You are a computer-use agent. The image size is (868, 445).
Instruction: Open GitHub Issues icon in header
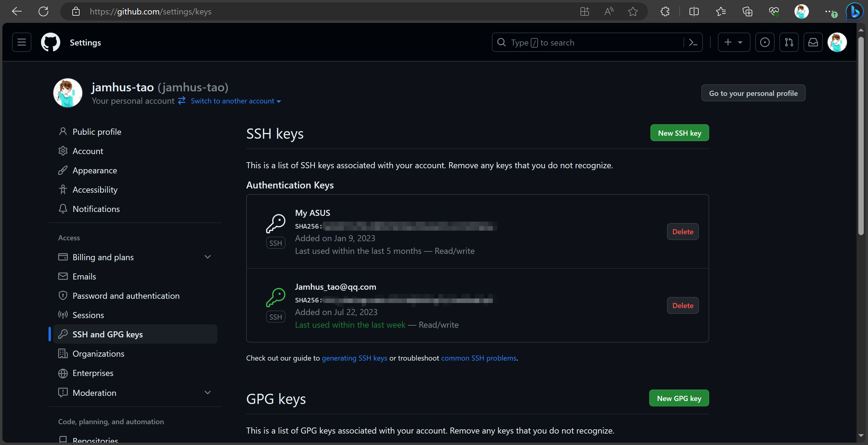point(765,43)
